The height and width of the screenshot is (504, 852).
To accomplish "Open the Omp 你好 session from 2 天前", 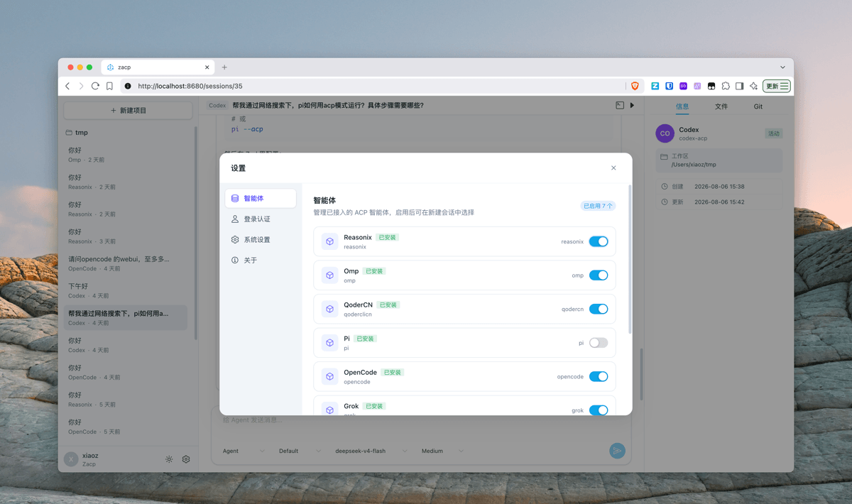I will coord(125,155).
